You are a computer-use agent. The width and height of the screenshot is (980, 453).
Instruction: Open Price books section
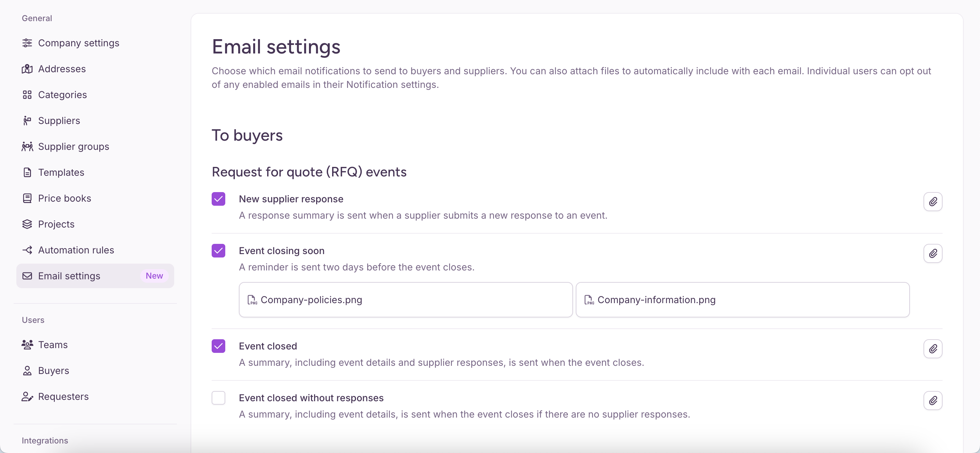coord(95,198)
